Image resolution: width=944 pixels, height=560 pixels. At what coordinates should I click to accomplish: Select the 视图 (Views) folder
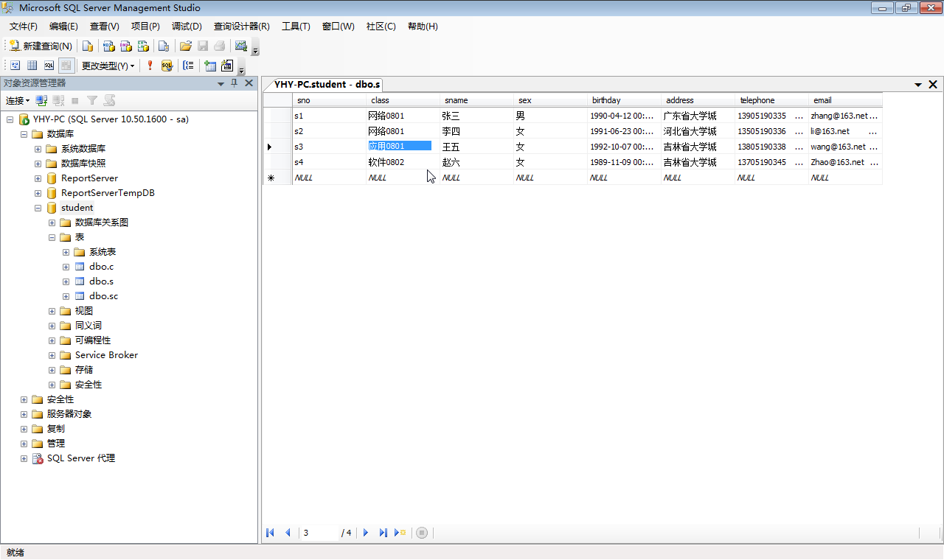84,311
